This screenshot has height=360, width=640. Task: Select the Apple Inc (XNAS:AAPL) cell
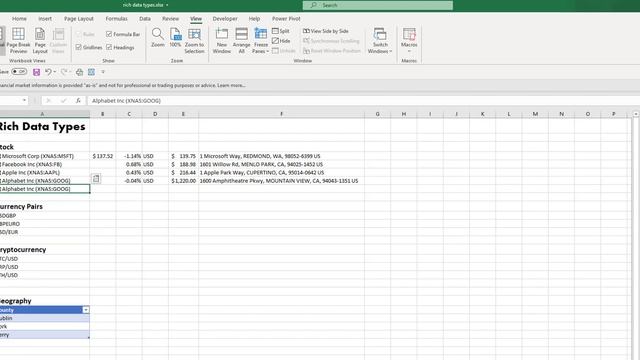tap(44, 172)
